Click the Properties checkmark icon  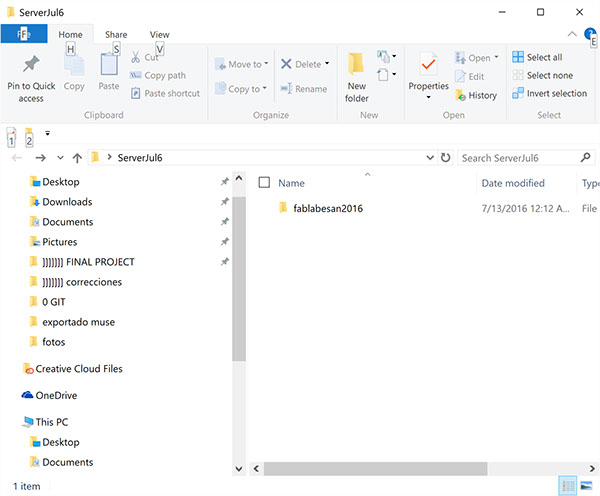pyautogui.click(x=428, y=65)
